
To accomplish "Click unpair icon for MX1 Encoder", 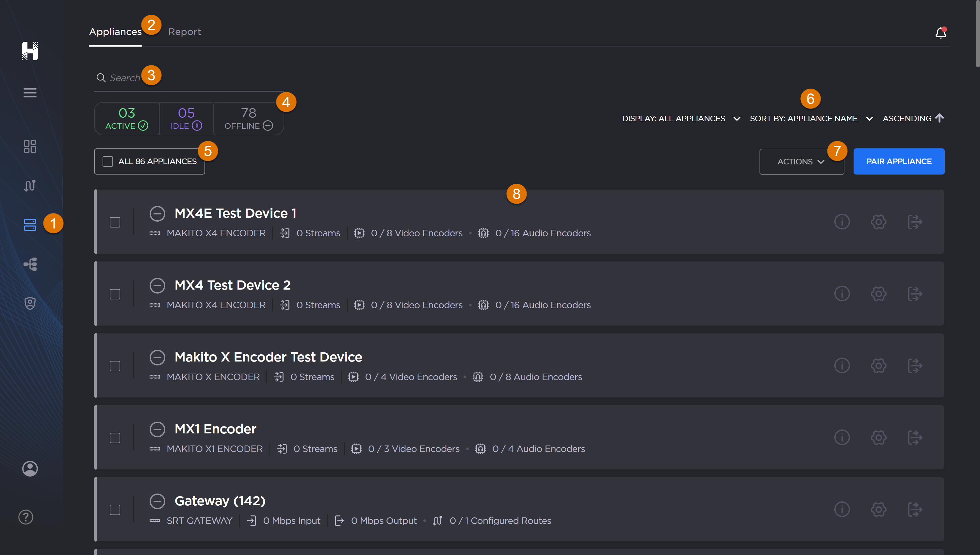I will point(915,437).
